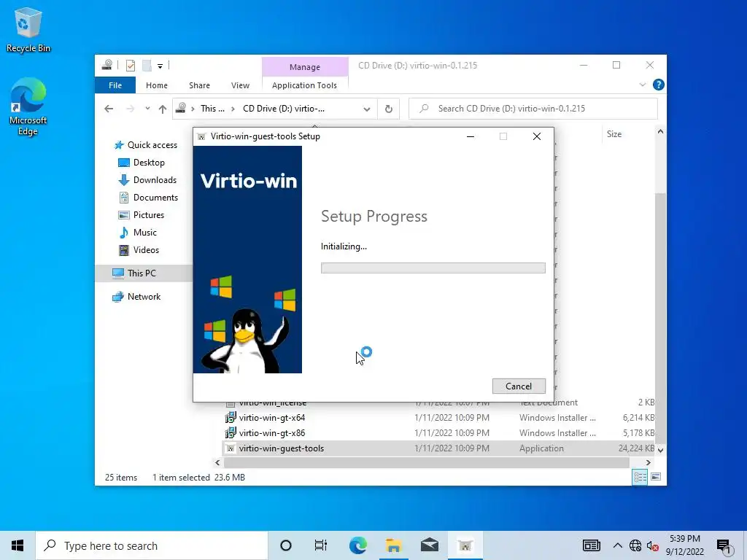This screenshot has width=747, height=560.
Task: Open network status tray icon
Action: pos(635,545)
